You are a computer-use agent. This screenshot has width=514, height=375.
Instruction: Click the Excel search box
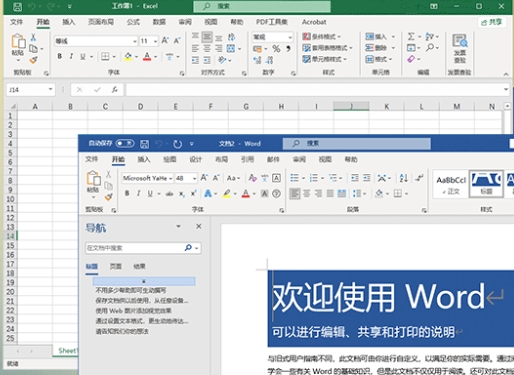[262, 6]
